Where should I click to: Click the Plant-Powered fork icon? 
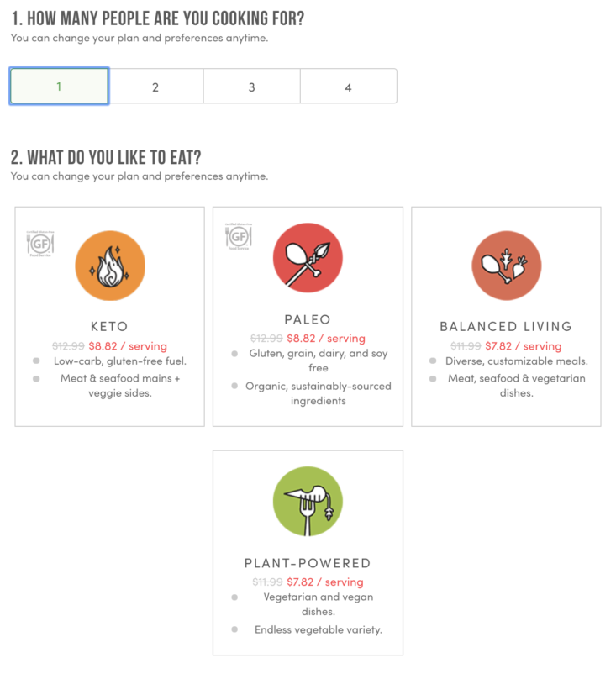tap(308, 503)
